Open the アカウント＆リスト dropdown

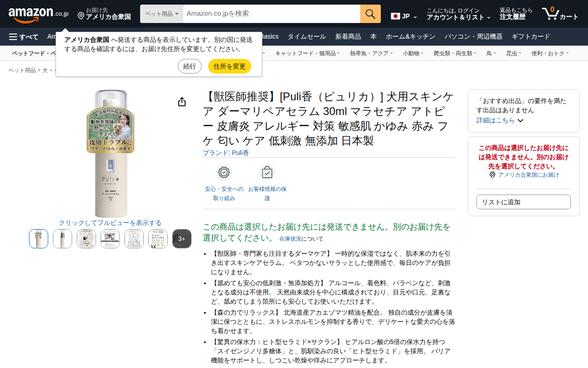458,14
